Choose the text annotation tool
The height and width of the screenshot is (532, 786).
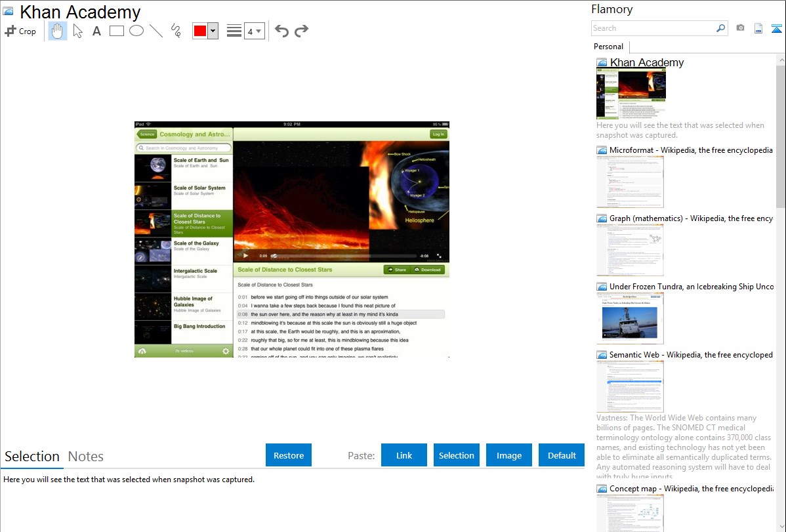coord(96,31)
